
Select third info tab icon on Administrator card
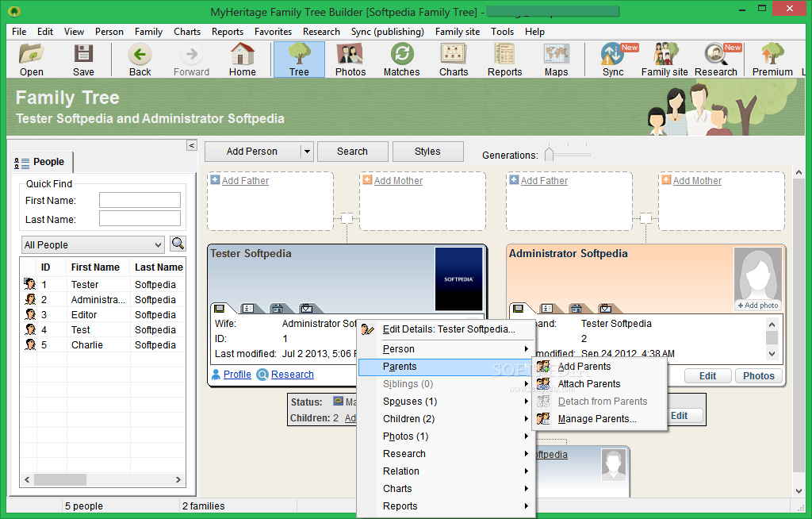[576, 309]
